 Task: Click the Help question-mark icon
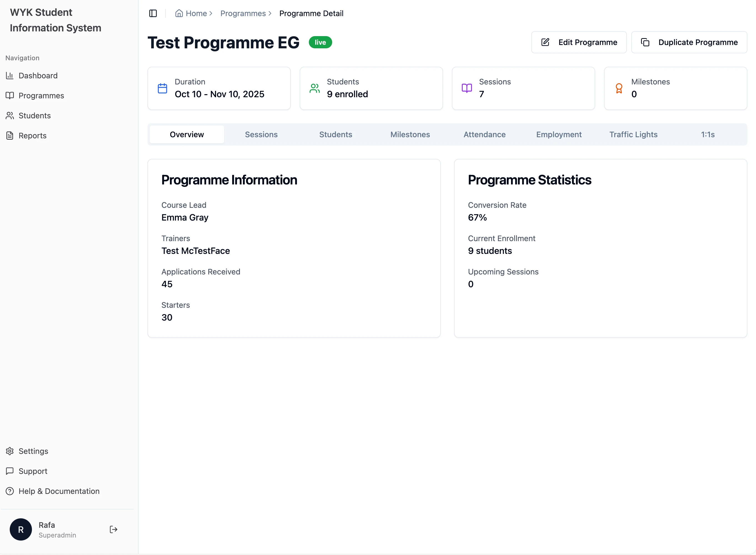[10, 491]
